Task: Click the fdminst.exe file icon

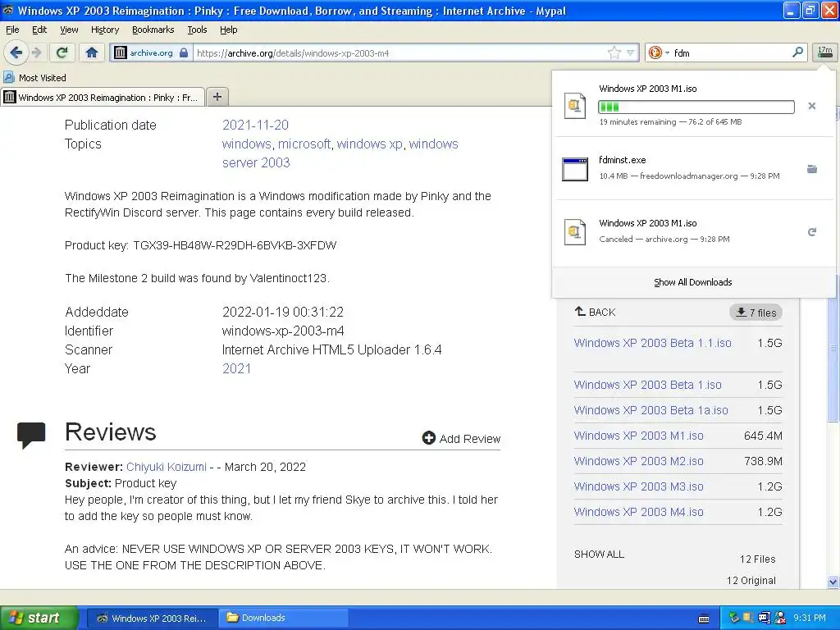Action: [575, 169]
